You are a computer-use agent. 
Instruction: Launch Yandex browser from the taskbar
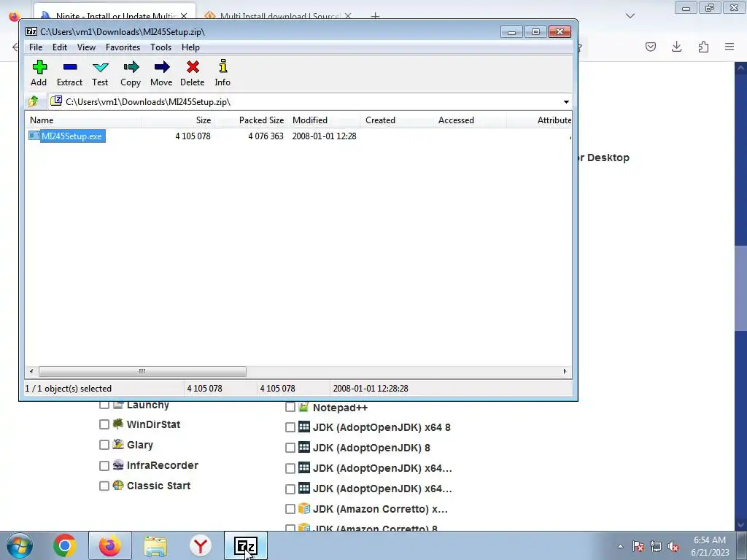point(201,545)
